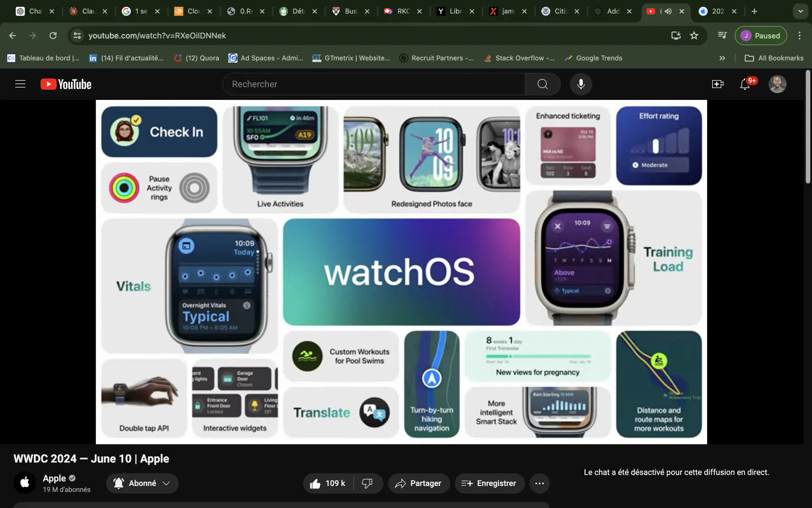Open the Create video icon
Viewport: 812px width, 508px height.
coord(718,84)
